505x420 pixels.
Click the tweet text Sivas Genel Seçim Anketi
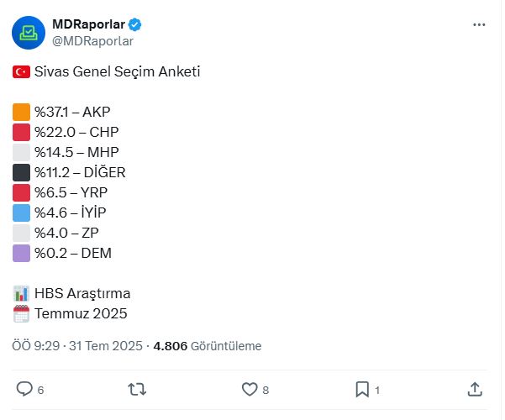tap(118, 71)
